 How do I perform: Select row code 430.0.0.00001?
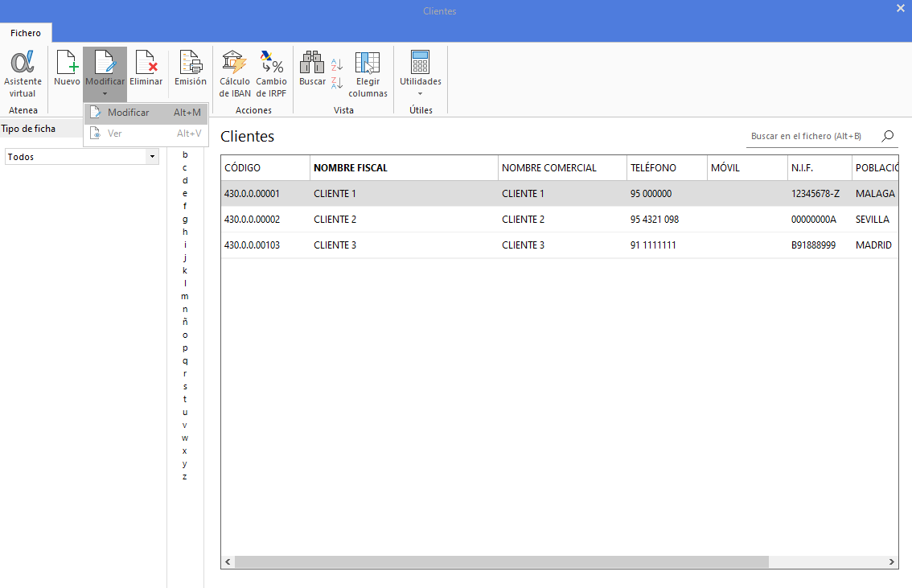tap(252, 194)
